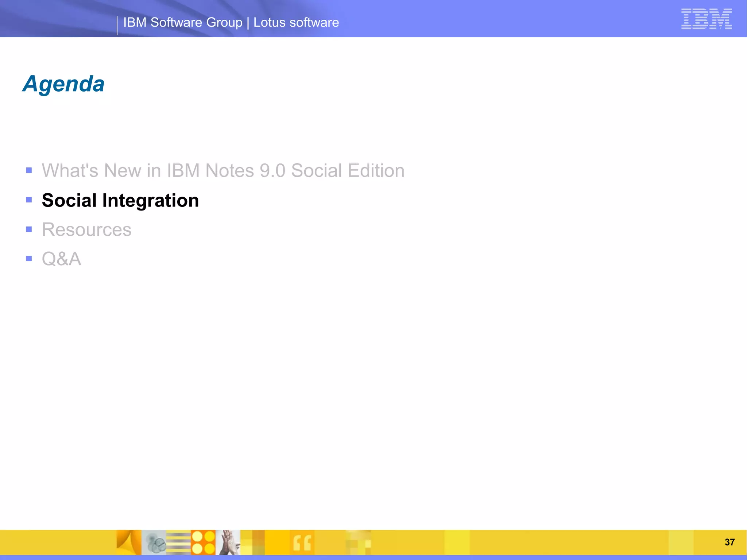Click the orange triangle shape footer icon

[129, 542]
